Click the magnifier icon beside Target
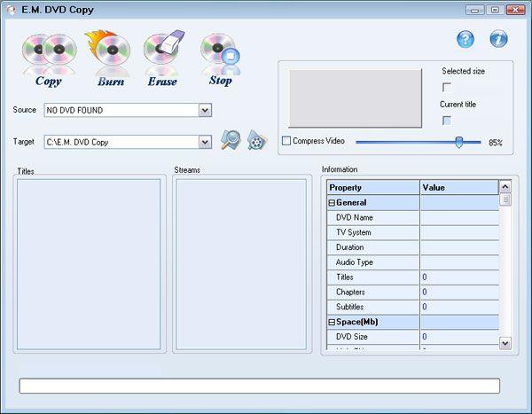The width and height of the screenshot is (532, 414). (231, 140)
